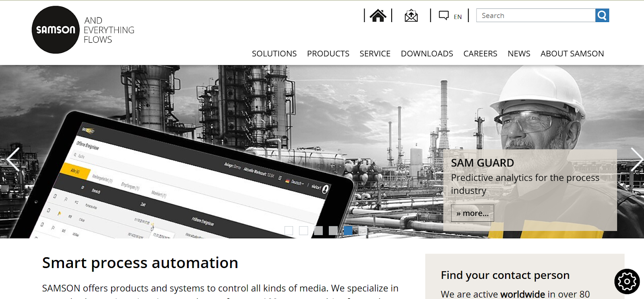644x299 pixels.
Task: Select the sixth carousel slide indicator
Action: [363, 230]
